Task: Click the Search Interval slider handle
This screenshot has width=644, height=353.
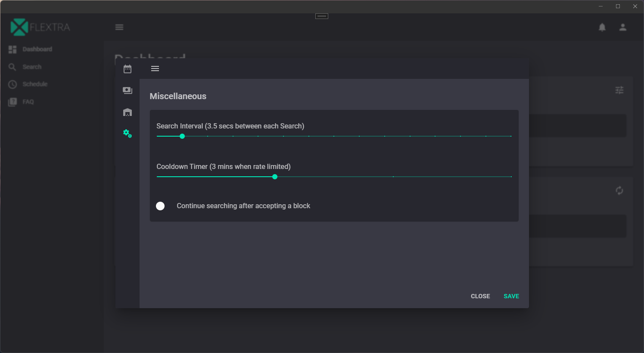Action: 182,136
